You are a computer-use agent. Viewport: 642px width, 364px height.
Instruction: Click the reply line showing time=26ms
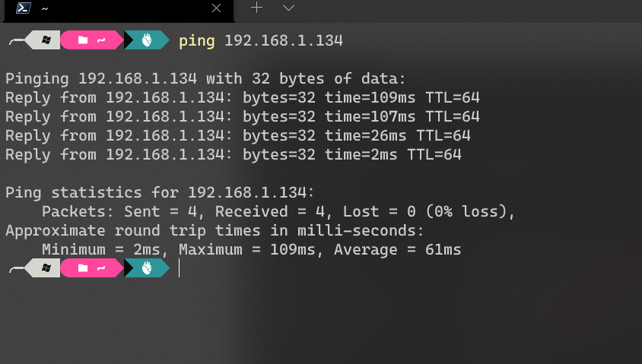[238, 136]
